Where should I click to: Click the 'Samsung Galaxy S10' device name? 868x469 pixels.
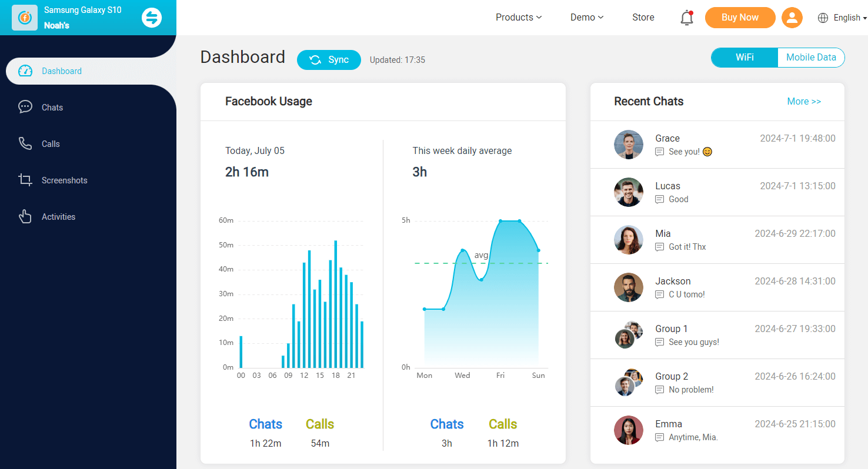click(x=83, y=10)
